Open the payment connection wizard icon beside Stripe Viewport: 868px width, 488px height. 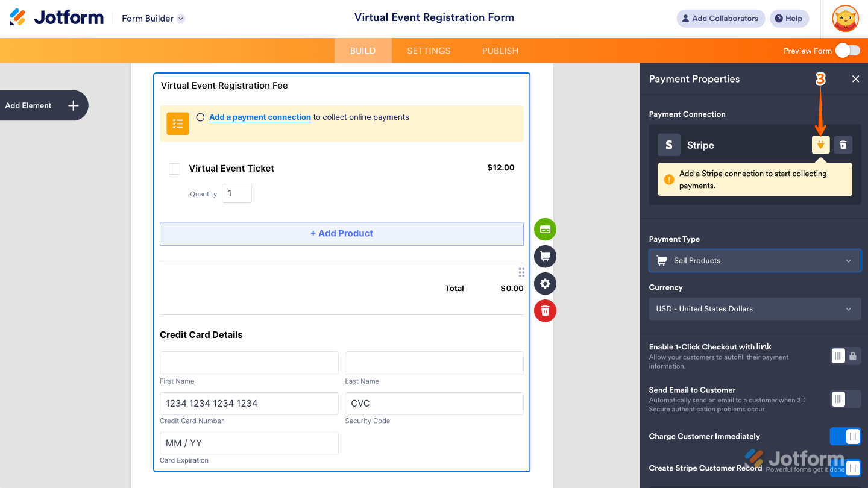click(820, 145)
